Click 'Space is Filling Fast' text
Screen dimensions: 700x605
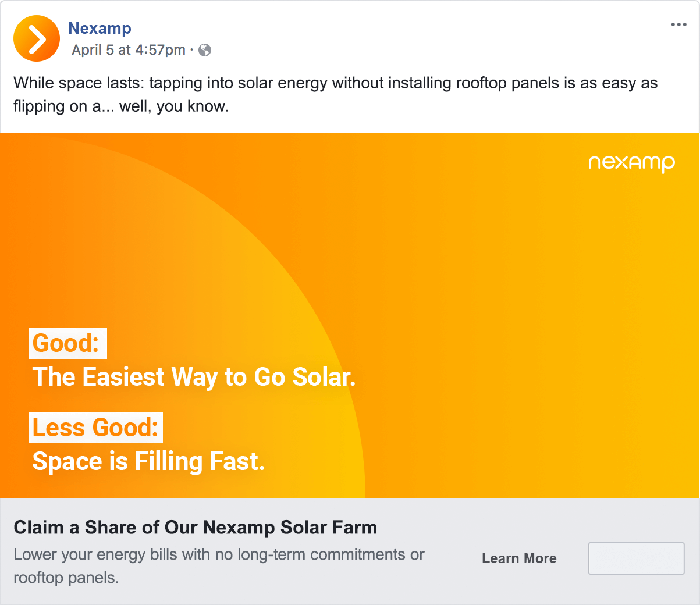148,461
